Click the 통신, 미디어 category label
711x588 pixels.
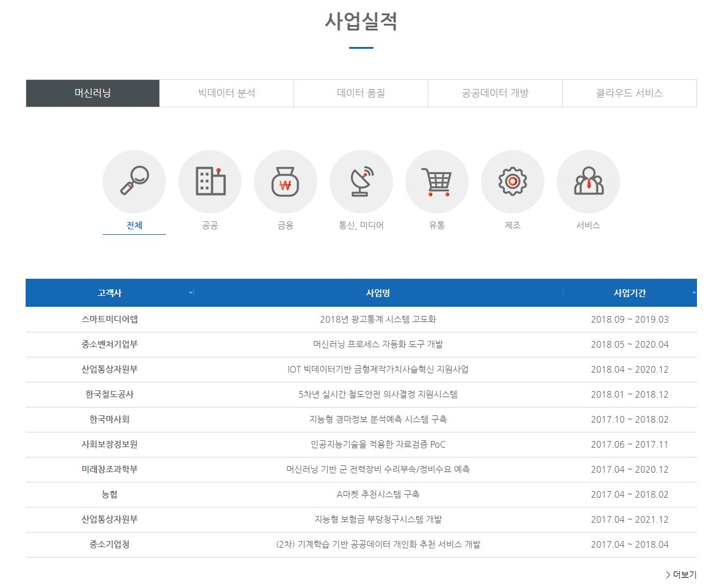tap(361, 225)
